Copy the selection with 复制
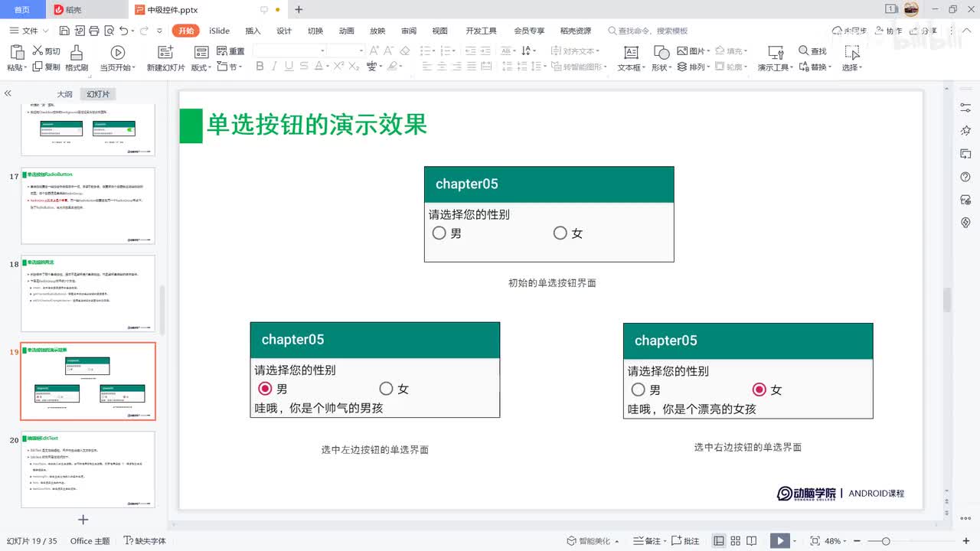 (46, 67)
